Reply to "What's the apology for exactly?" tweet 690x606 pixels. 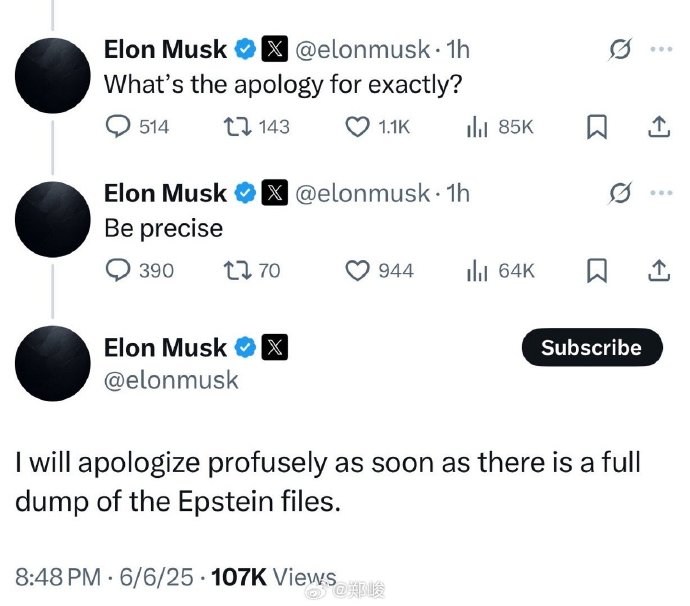pos(119,127)
